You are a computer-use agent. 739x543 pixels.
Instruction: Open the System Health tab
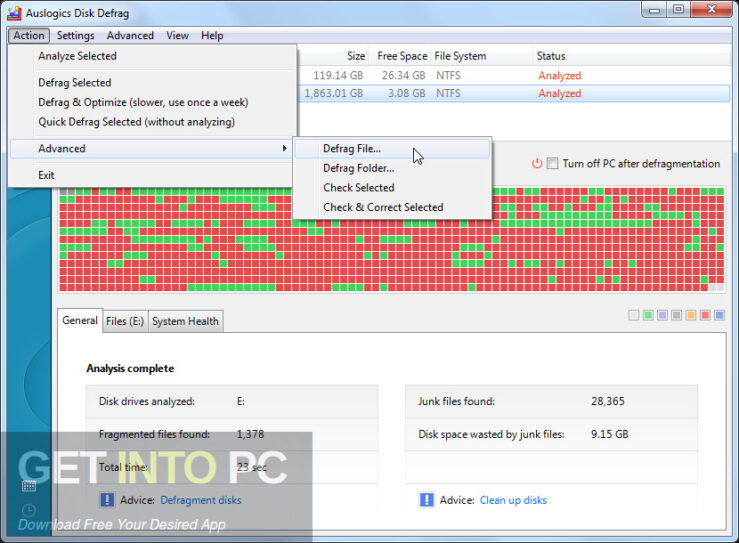pyautogui.click(x=185, y=321)
